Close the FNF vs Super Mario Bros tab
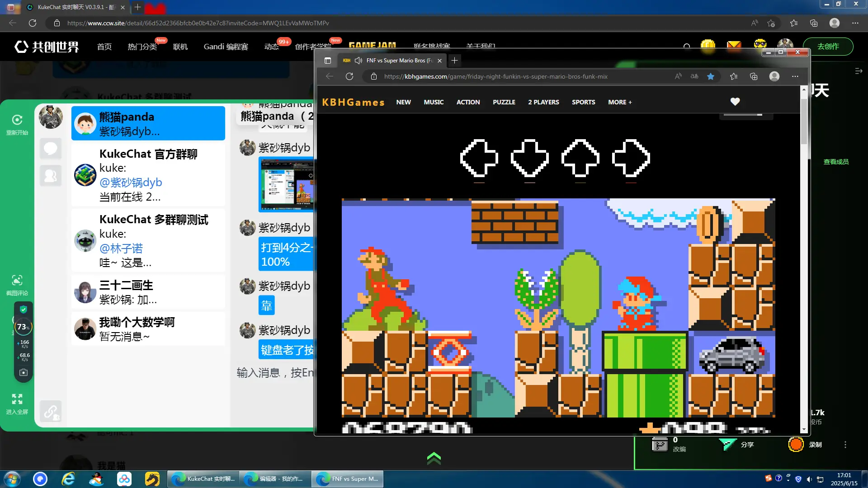Screen dimensions: 868x488 point(439,61)
